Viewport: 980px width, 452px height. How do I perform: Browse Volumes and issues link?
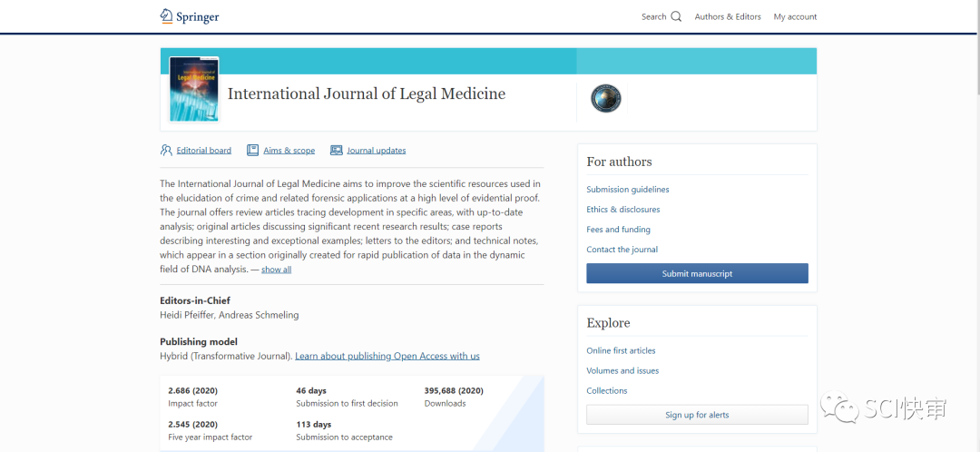[622, 370]
